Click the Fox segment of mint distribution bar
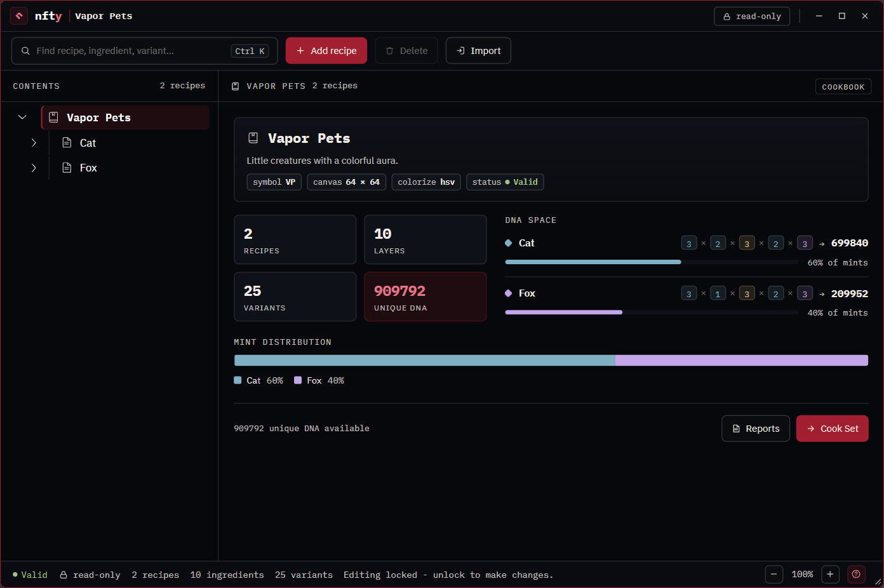The height and width of the screenshot is (588, 884). tap(742, 361)
